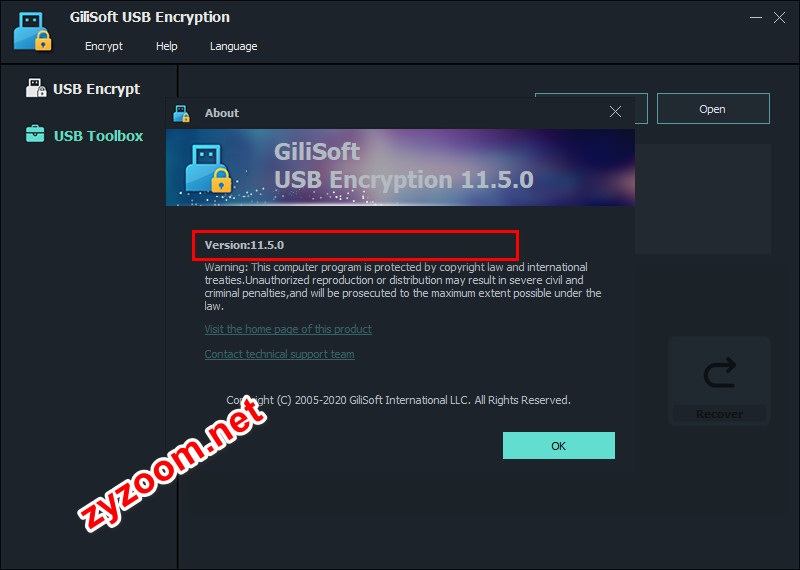Click the large USB lock icon in banner
800x570 pixels.
(208, 168)
